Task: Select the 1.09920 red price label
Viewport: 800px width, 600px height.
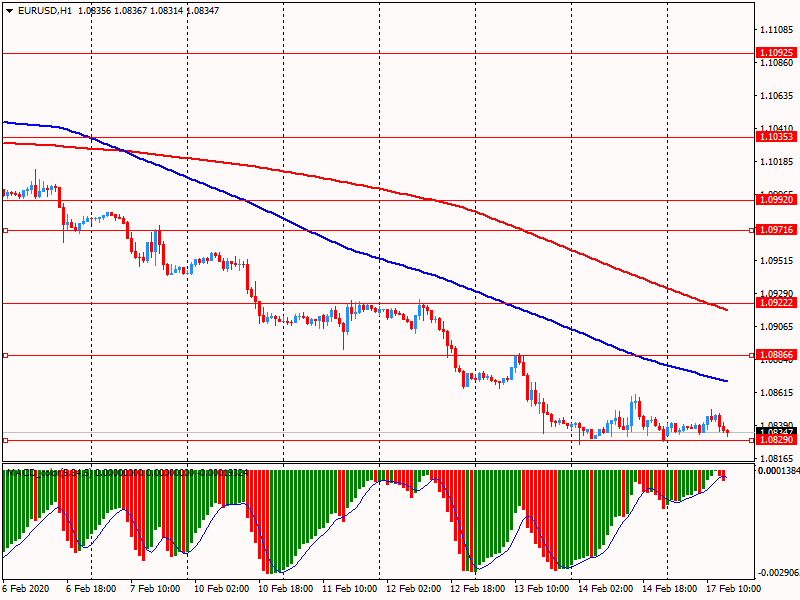Action: click(777, 200)
